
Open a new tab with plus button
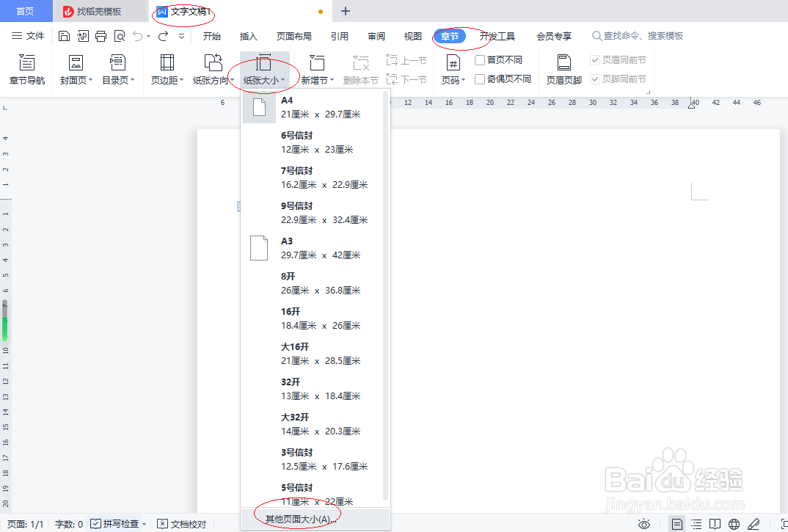pyautogui.click(x=346, y=11)
